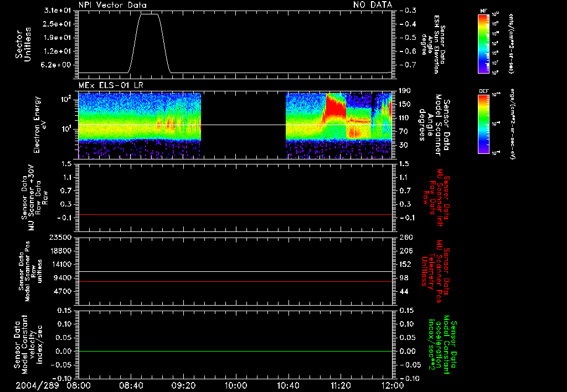Image resolution: width=567 pixels, height=392 pixels.
Task: Click the 'ESH Sun Elevation Angle' axis title
Action: (433, 44)
